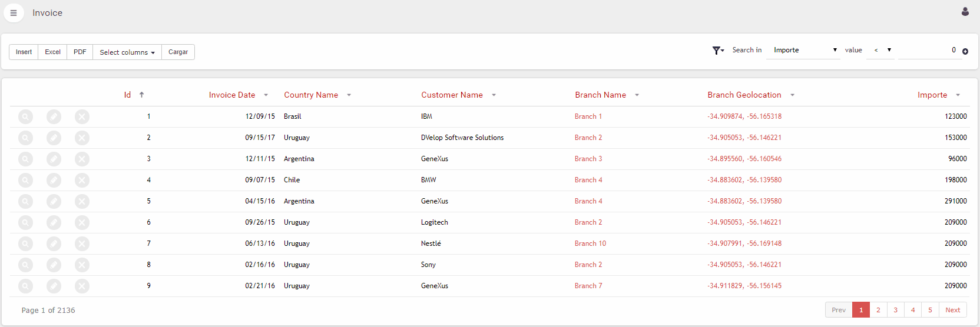Edit invoice 3 dated 12/11/15
This screenshot has height=327, width=980.
[x=54, y=159]
